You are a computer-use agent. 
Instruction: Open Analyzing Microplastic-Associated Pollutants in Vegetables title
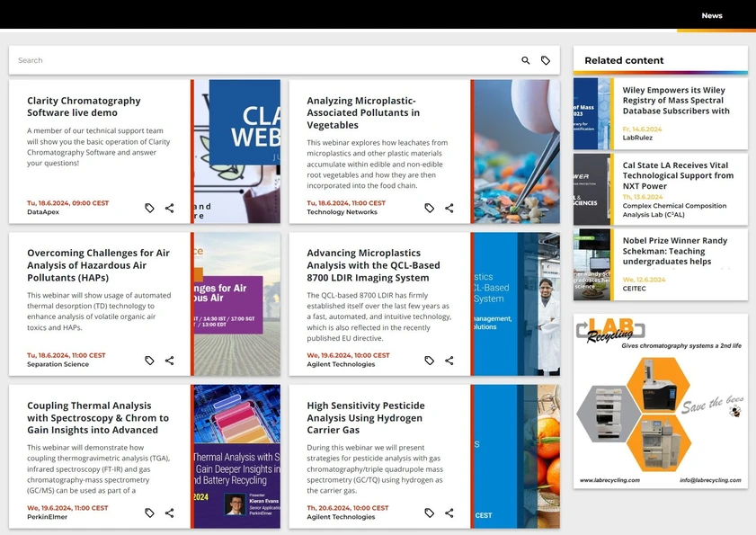363,113
